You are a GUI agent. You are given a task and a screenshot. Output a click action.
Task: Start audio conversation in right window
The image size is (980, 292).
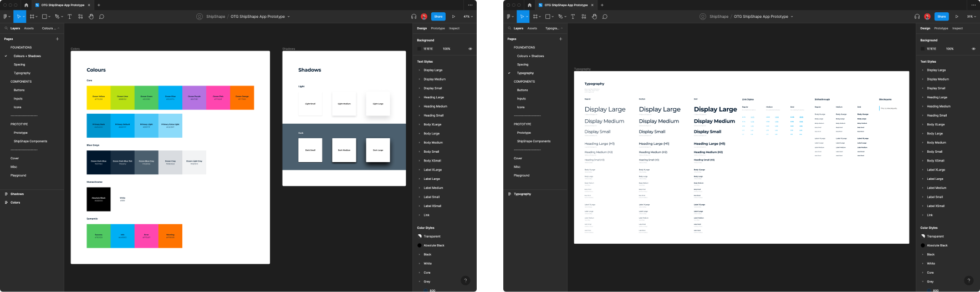pos(917,17)
